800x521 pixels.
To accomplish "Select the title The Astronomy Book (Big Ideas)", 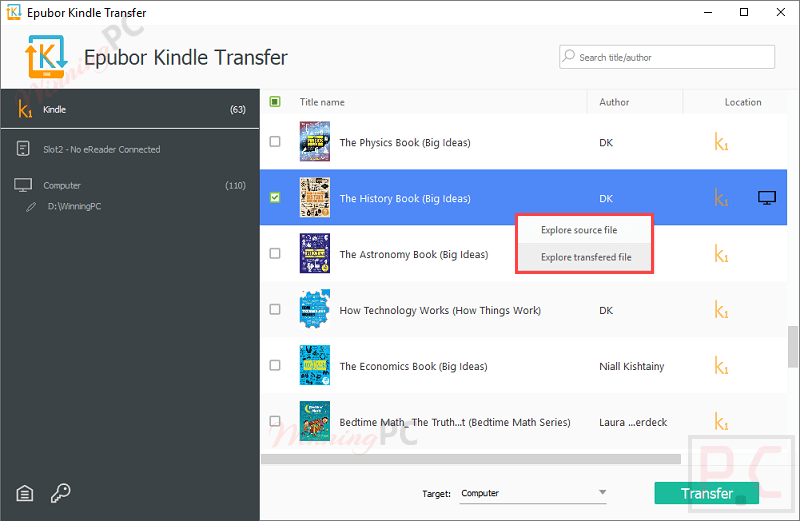I will (x=414, y=254).
